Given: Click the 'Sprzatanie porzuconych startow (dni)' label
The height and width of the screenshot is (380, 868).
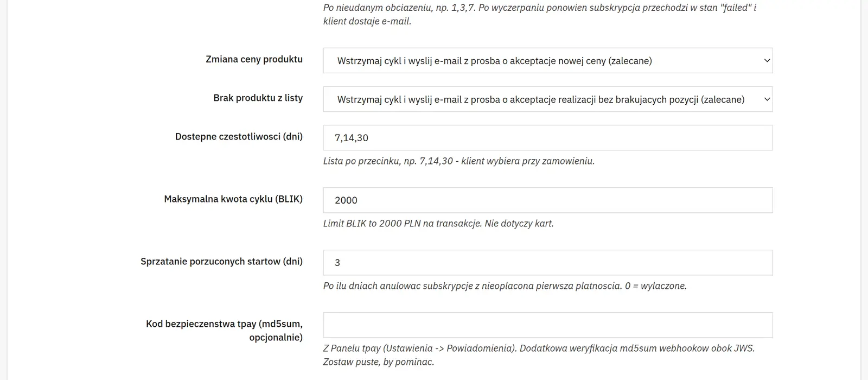Looking at the screenshot, I should coord(221,261).
